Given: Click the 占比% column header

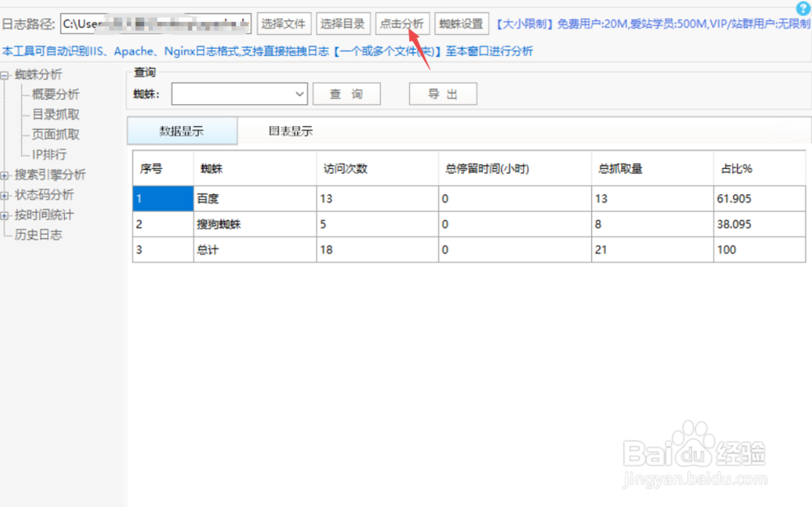Looking at the screenshot, I should tap(759, 168).
